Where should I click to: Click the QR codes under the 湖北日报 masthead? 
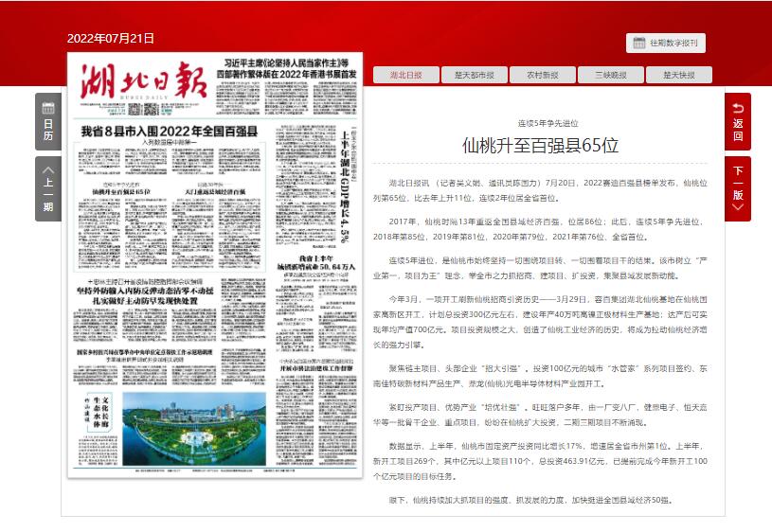click(144, 108)
